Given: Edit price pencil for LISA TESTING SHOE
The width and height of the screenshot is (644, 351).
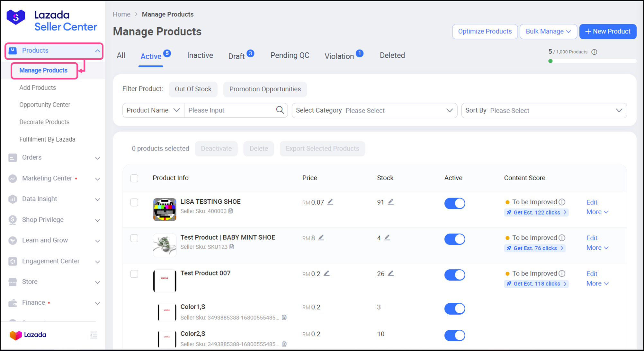Looking at the screenshot, I should (330, 202).
